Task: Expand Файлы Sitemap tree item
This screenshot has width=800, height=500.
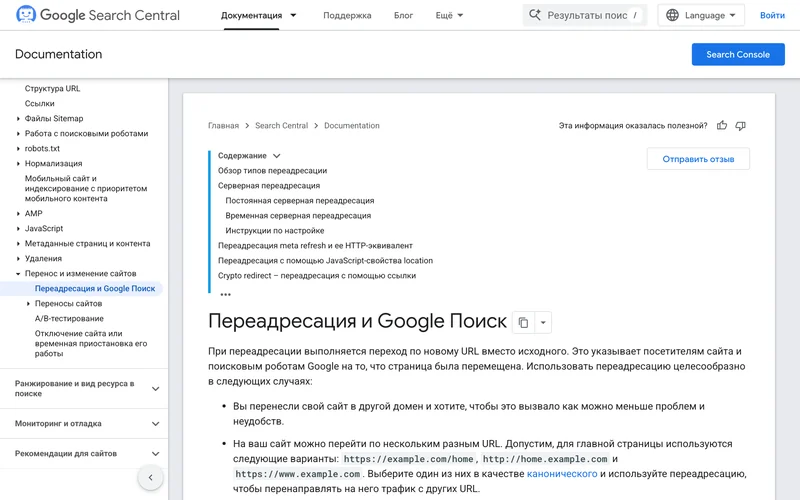Action: click(18, 119)
